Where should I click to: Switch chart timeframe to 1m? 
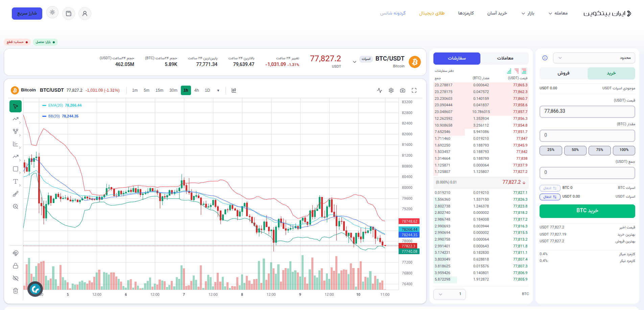pyautogui.click(x=135, y=90)
